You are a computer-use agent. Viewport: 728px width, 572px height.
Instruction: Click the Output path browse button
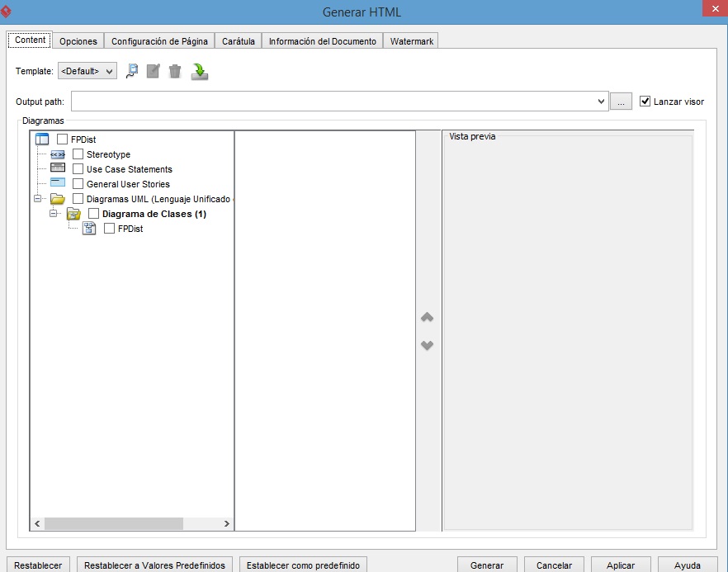[x=621, y=102]
